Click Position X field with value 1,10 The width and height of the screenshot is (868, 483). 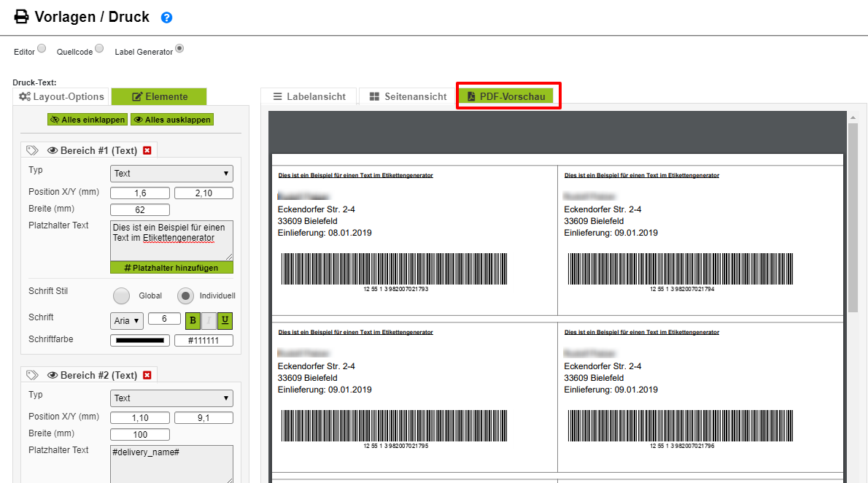(x=140, y=418)
